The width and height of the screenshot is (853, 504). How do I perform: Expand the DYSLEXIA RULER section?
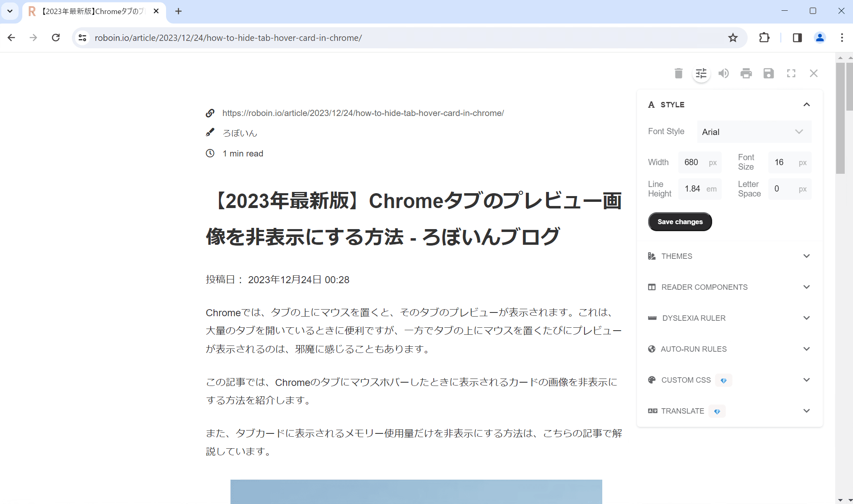(x=729, y=318)
